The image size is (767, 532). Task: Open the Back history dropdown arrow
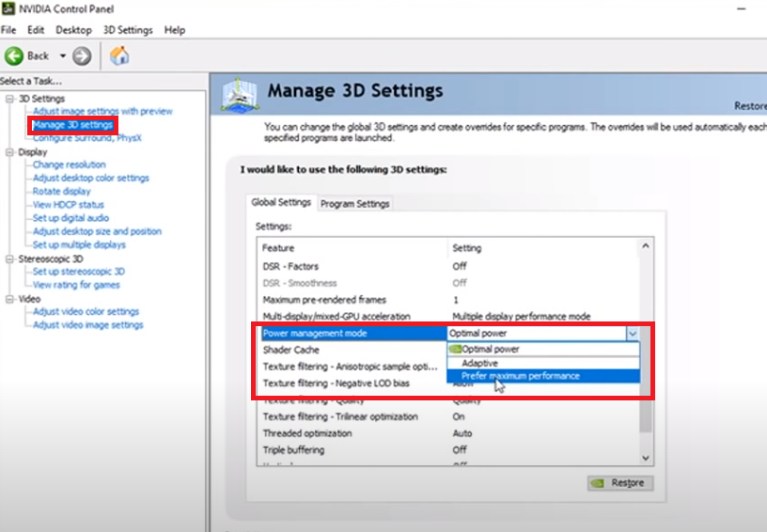[x=63, y=56]
